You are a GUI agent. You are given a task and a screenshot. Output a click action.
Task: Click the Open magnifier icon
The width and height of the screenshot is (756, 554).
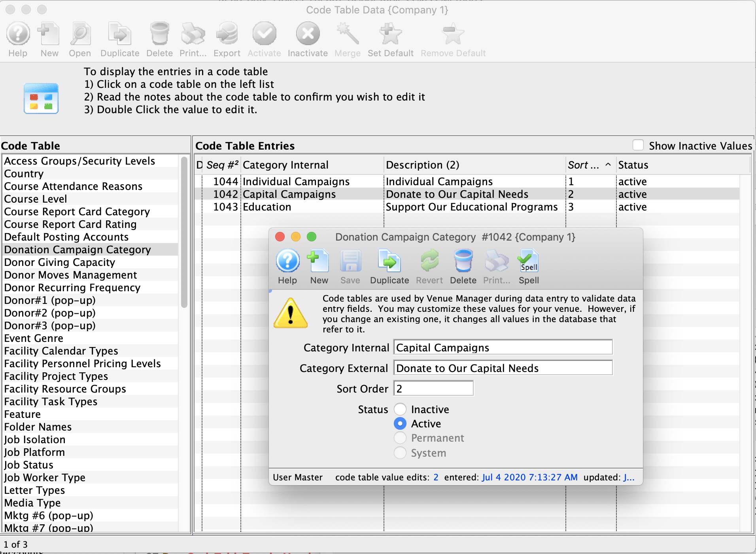point(80,34)
